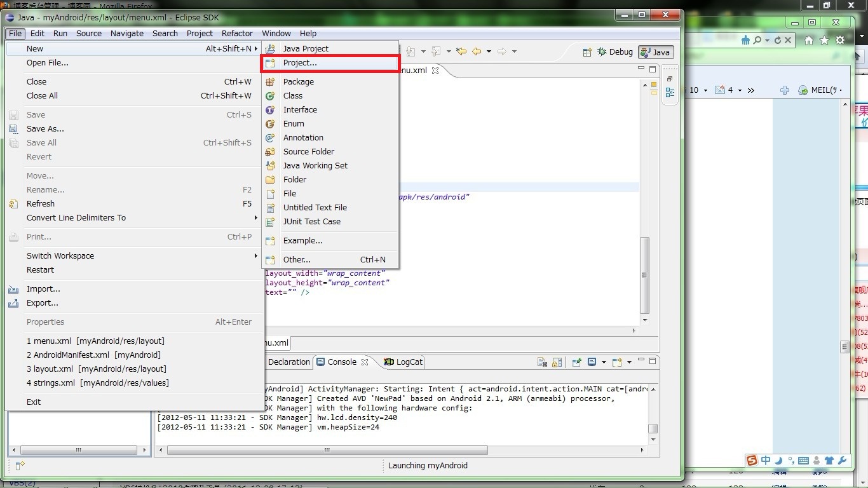Click Exit in File menu
This screenshot has width=868, height=488.
point(134,402)
